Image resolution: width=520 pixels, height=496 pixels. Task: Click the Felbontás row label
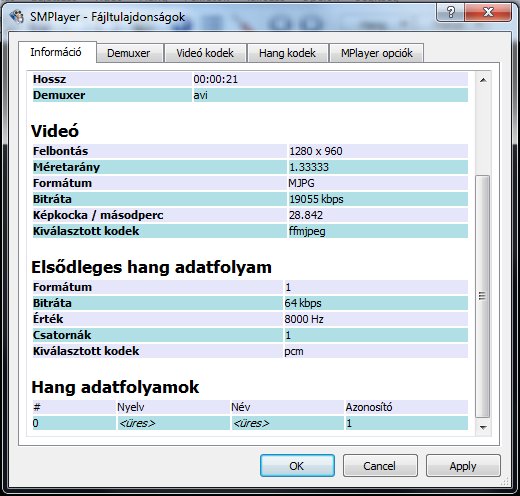(61, 151)
